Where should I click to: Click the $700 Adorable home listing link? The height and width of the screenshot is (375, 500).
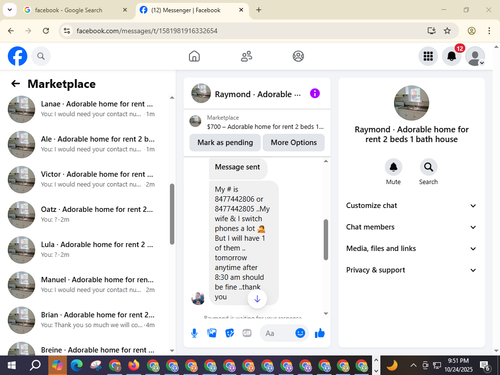coord(265,127)
